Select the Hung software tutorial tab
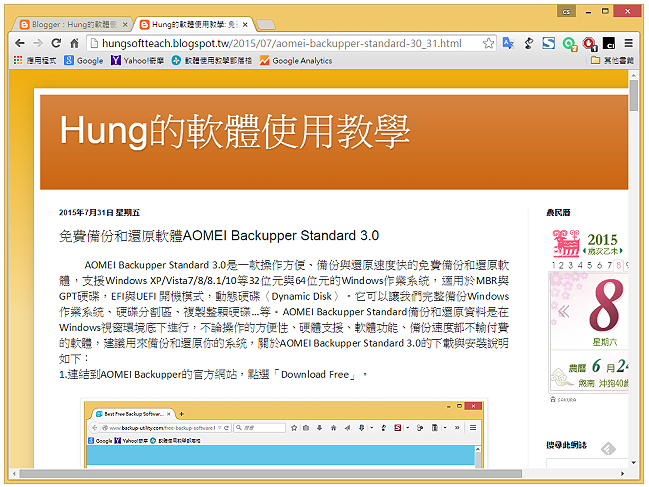Image resolution: width=649 pixels, height=487 pixels. tap(190, 25)
